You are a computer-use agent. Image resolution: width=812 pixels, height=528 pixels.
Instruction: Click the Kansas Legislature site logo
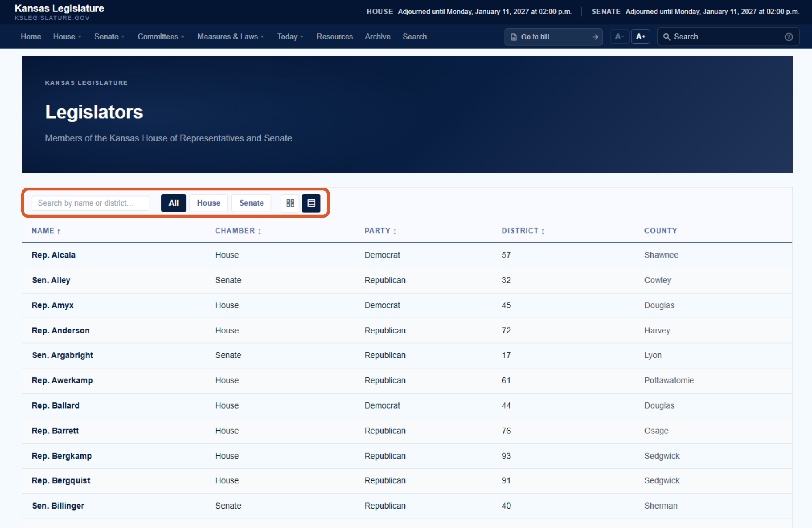[x=59, y=12]
